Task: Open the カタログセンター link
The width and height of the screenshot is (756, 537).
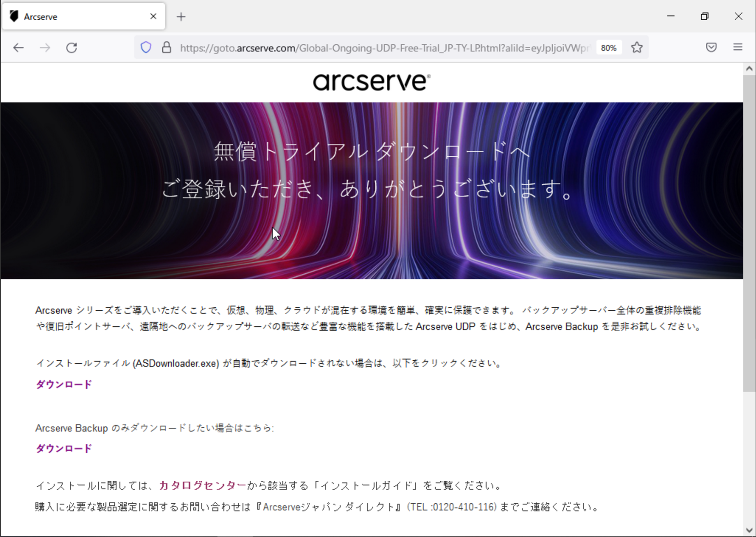Action: (x=202, y=485)
